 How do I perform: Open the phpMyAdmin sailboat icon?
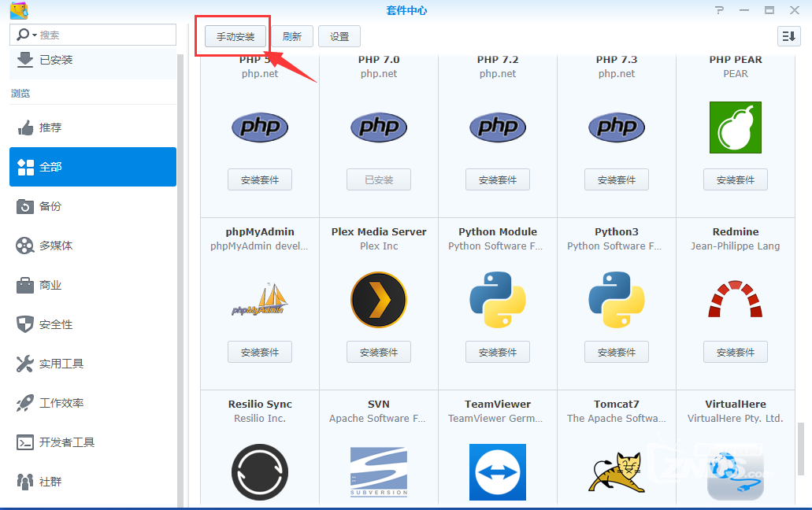(260, 300)
